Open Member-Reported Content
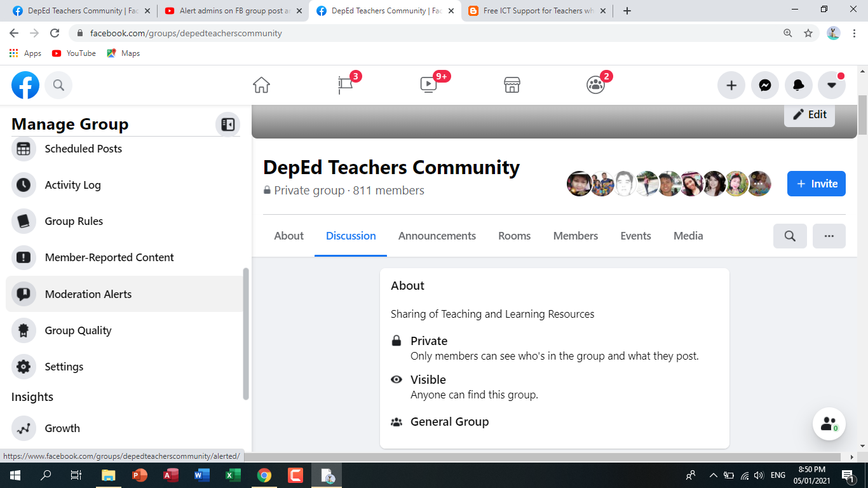This screenshot has height=488, width=868. (x=125, y=257)
